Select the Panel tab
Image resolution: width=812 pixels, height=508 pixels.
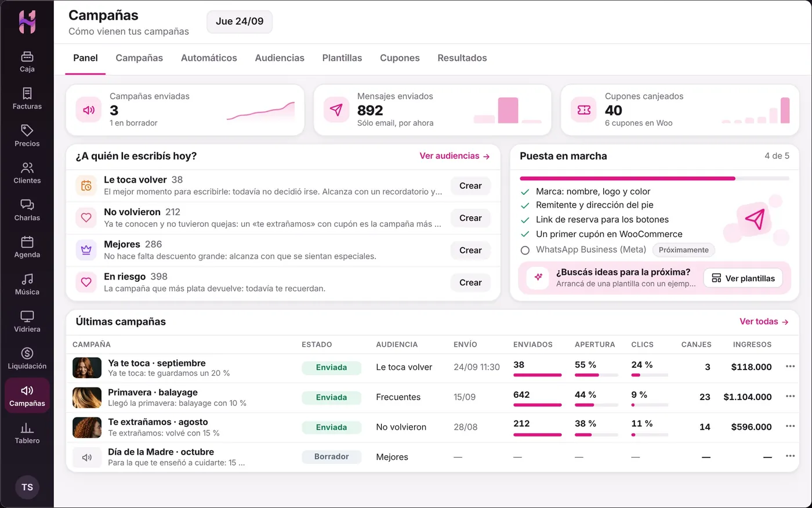pos(85,58)
